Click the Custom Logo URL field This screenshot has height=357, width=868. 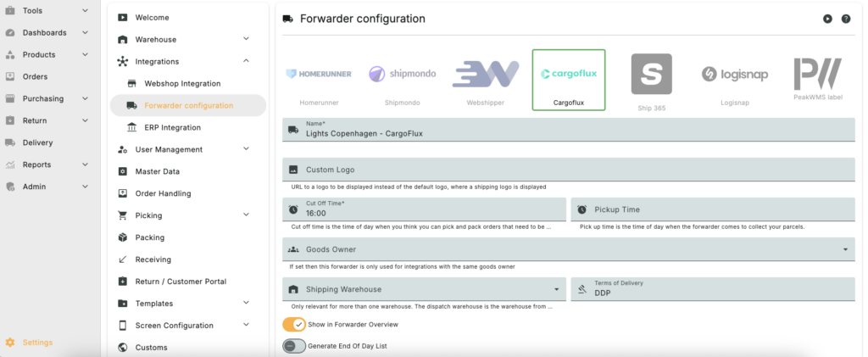[x=569, y=170]
